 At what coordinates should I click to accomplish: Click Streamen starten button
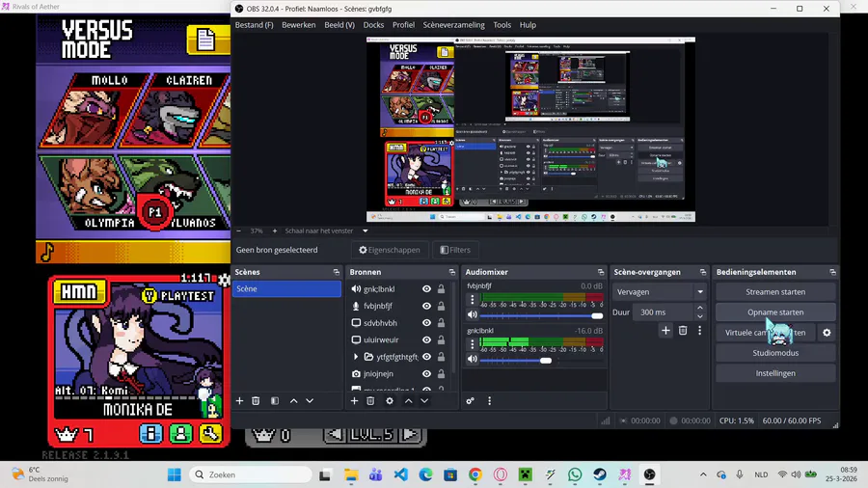[775, 291]
